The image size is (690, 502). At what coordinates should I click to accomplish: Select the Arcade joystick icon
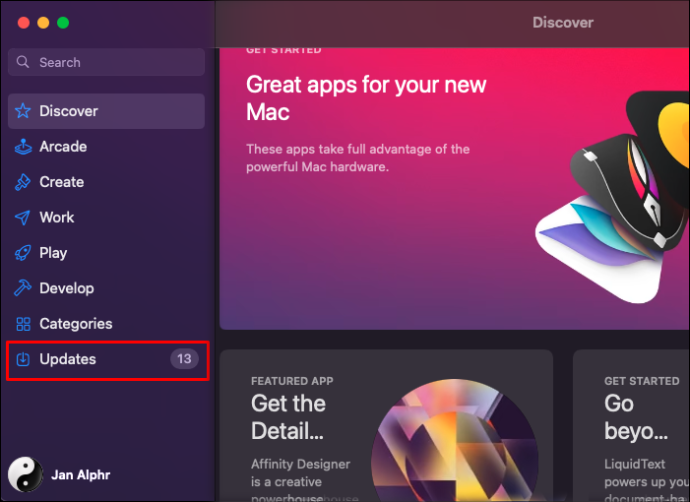[x=23, y=147]
